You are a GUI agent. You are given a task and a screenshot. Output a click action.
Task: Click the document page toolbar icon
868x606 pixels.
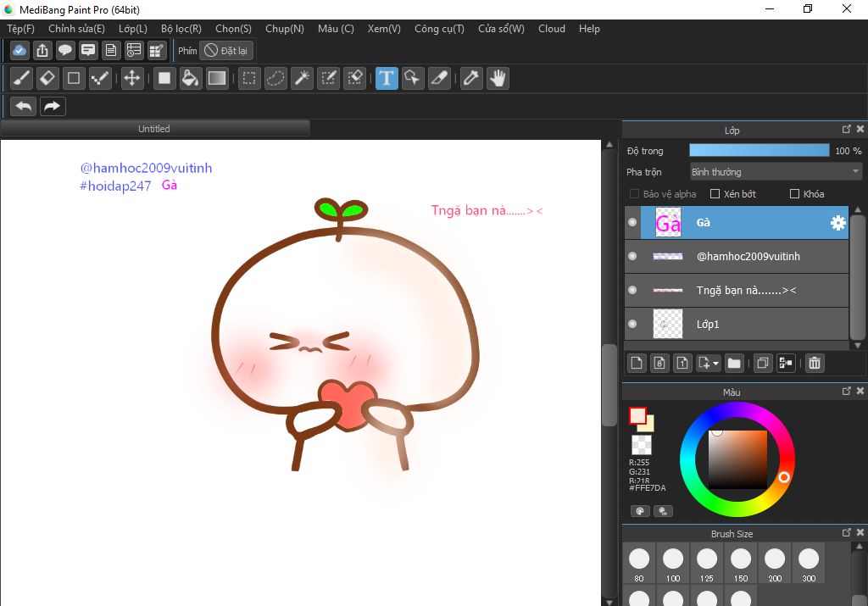pyautogui.click(x=111, y=50)
